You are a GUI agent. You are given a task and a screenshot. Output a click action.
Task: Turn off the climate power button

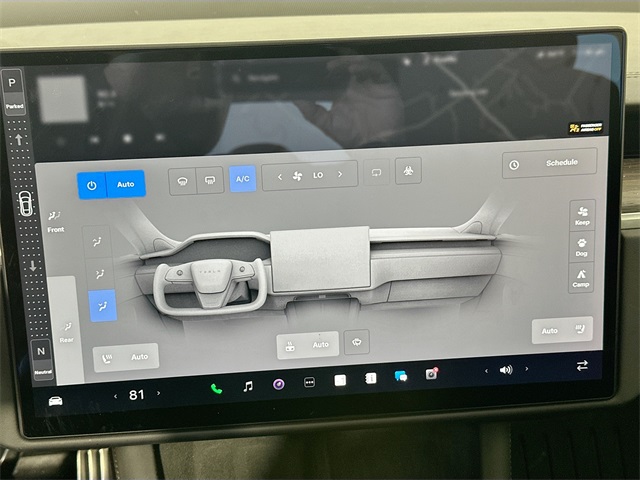click(92, 185)
